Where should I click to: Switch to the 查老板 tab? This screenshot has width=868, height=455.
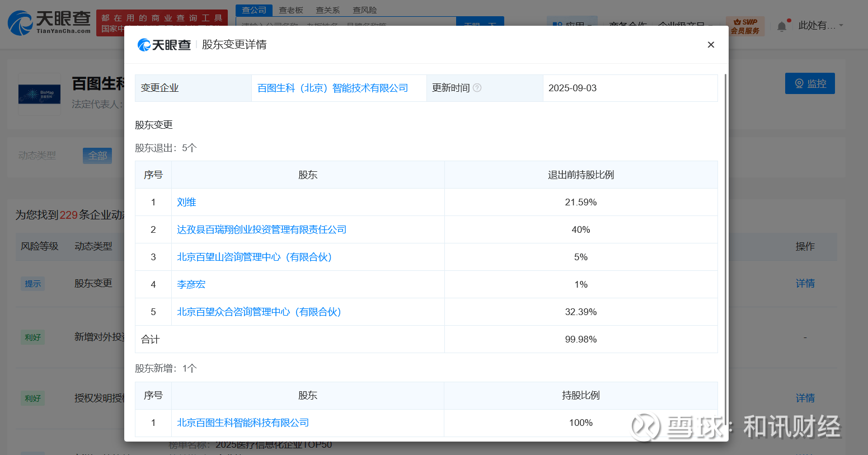click(291, 10)
